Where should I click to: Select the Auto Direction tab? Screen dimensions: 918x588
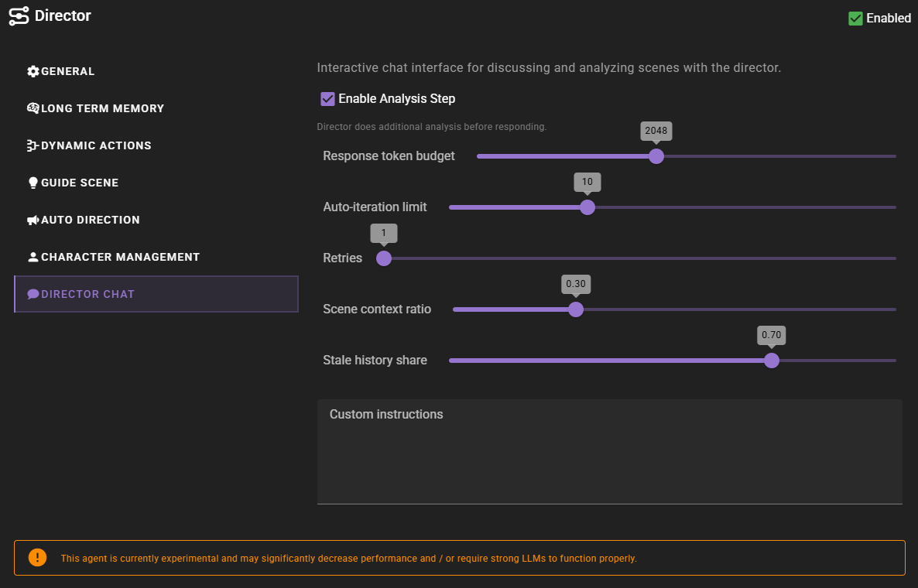point(90,220)
